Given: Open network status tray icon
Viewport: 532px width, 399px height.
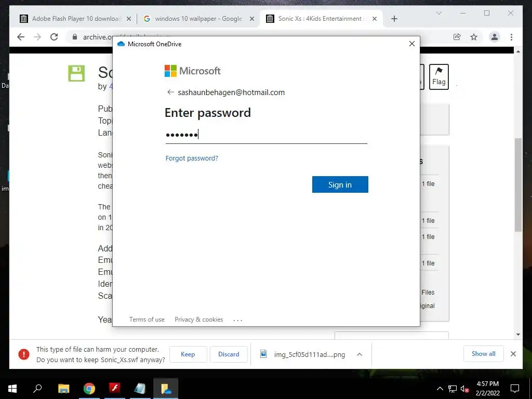Looking at the screenshot, I should 453,389.
